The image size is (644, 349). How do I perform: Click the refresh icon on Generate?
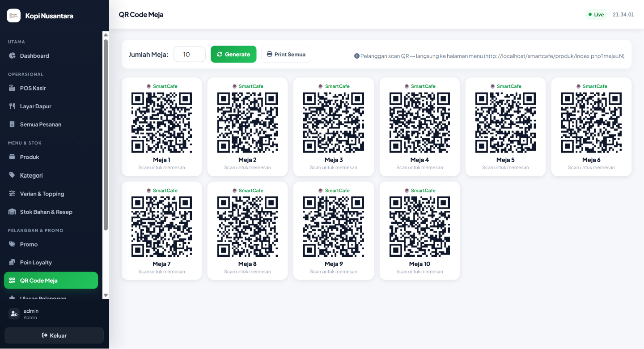(x=220, y=54)
